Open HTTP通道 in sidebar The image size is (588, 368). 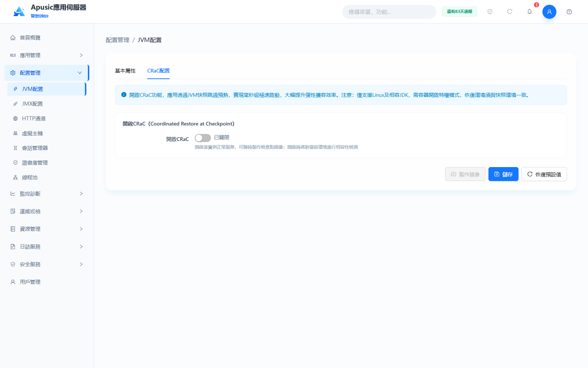click(x=46, y=118)
